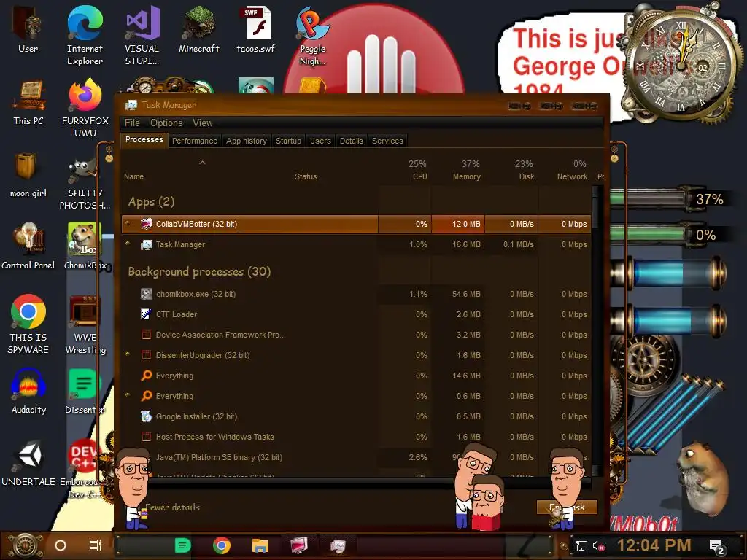This screenshot has height=560, width=747.
Task: Select chomikbox.exe (32 bit) process
Action: tap(355, 295)
